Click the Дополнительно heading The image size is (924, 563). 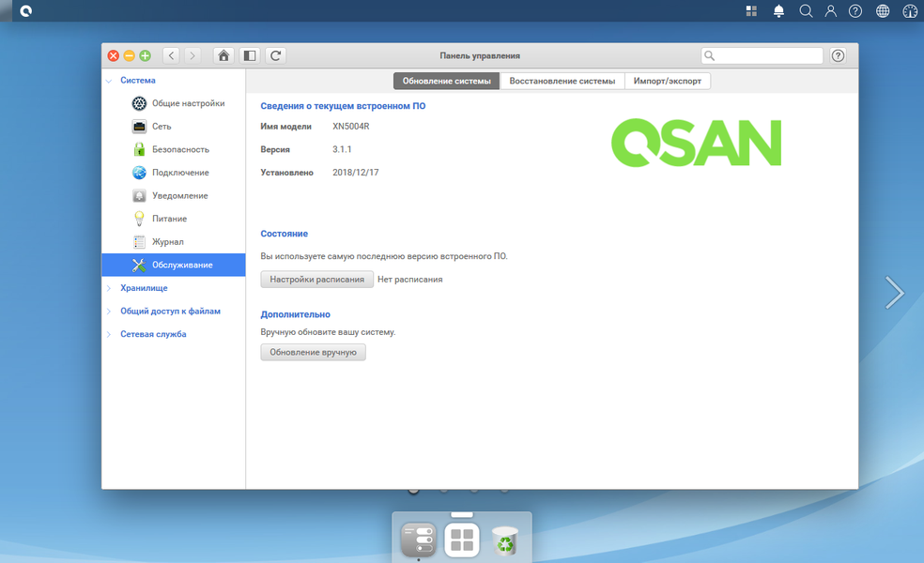point(295,314)
